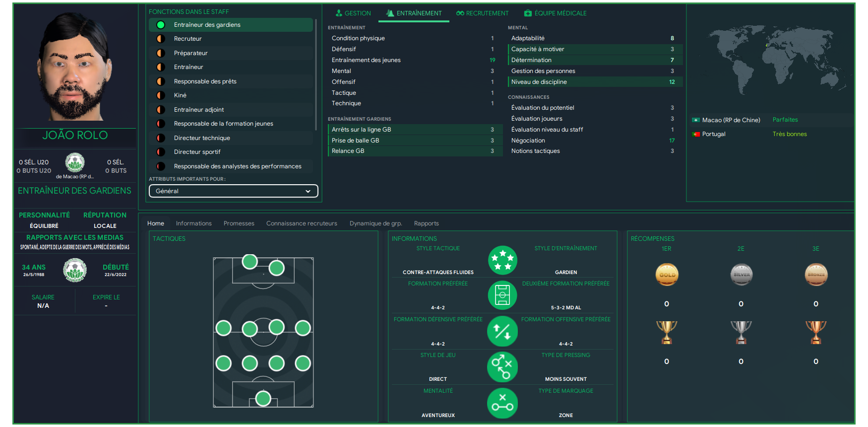Click the SALAIRE field
This screenshot has height=427, width=868.
click(43, 301)
